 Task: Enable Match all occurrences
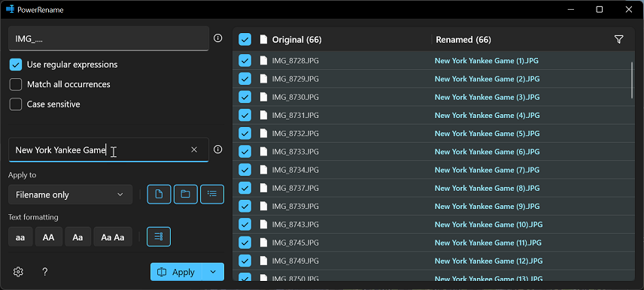(x=16, y=84)
